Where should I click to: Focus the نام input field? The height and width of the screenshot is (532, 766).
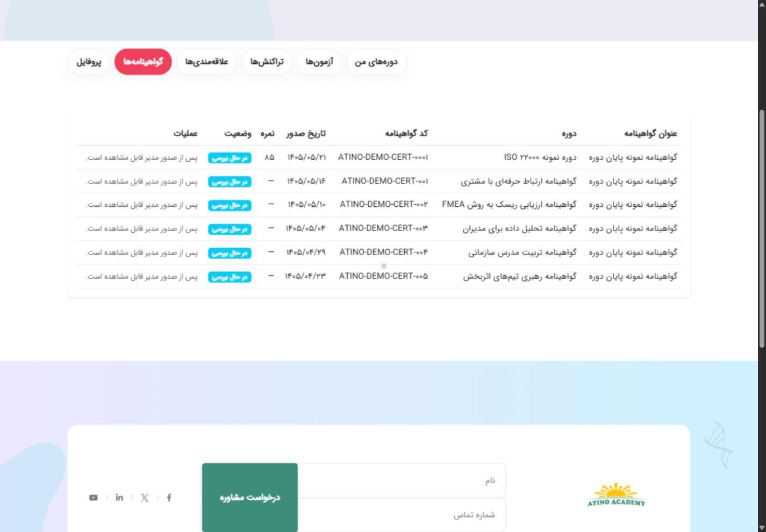pyautogui.click(x=402, y=480)
